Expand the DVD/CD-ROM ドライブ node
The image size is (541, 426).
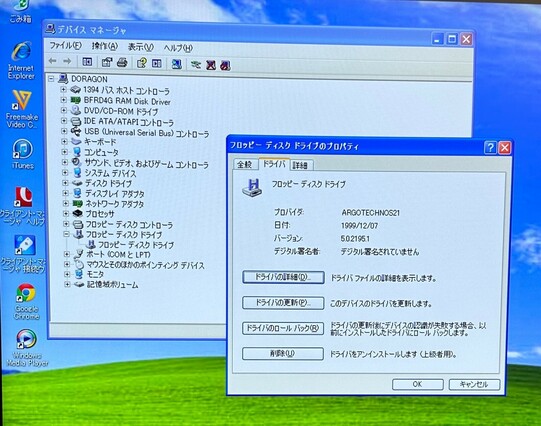pyautogui.click(x=63, y=111)
